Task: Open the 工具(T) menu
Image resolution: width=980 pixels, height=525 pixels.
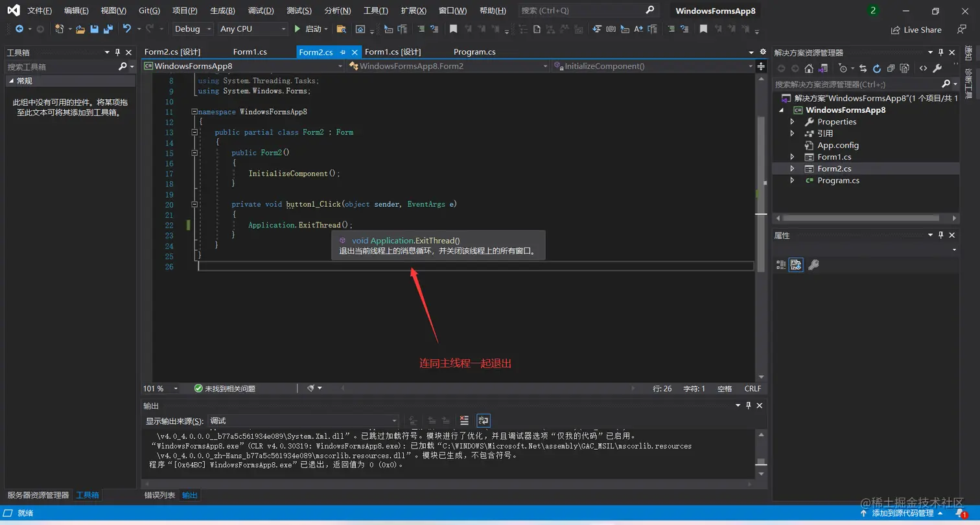Action: pyautogui.click(x=376, y=10)
